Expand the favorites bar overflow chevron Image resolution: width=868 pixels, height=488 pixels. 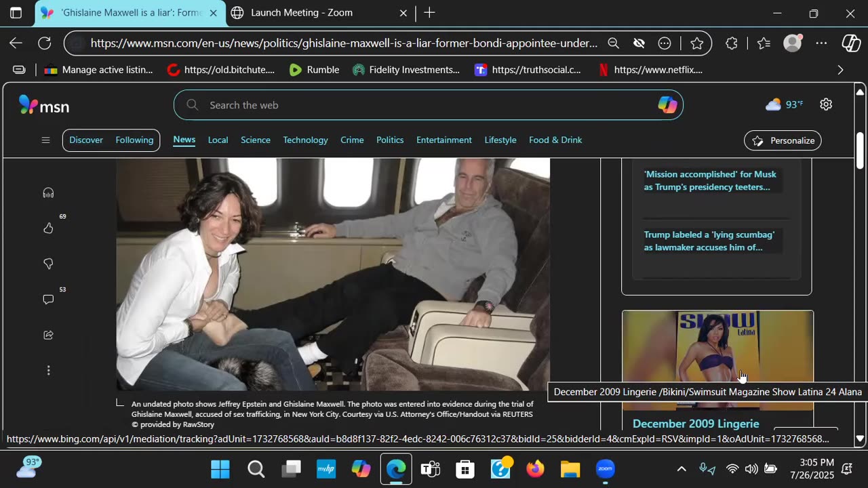pos(840,70)
